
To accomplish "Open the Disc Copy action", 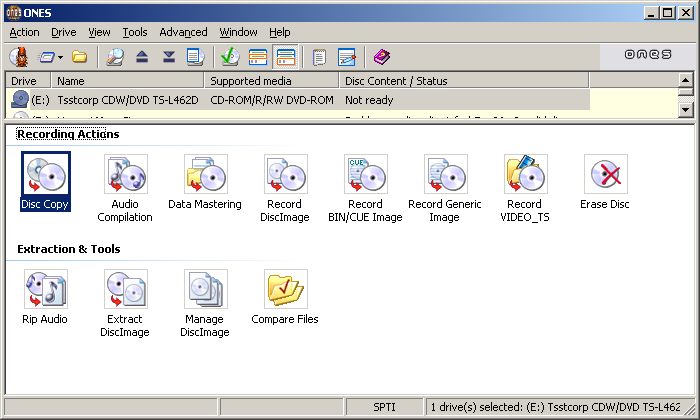I will (x=45, y=175).
